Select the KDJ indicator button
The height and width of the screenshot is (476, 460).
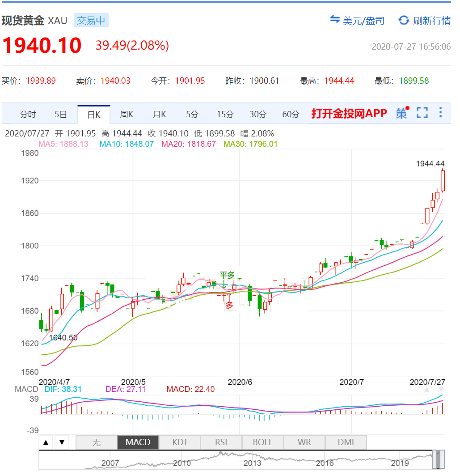point(180,442)
